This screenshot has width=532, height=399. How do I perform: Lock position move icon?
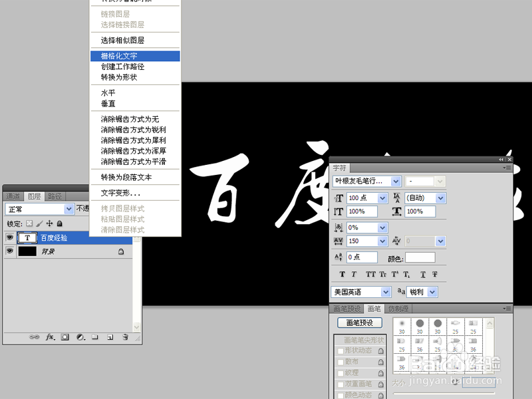(49, 223)
